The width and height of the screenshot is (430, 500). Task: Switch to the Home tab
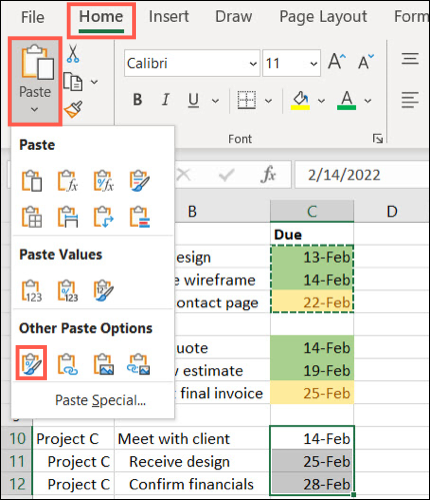coord(101,17)
